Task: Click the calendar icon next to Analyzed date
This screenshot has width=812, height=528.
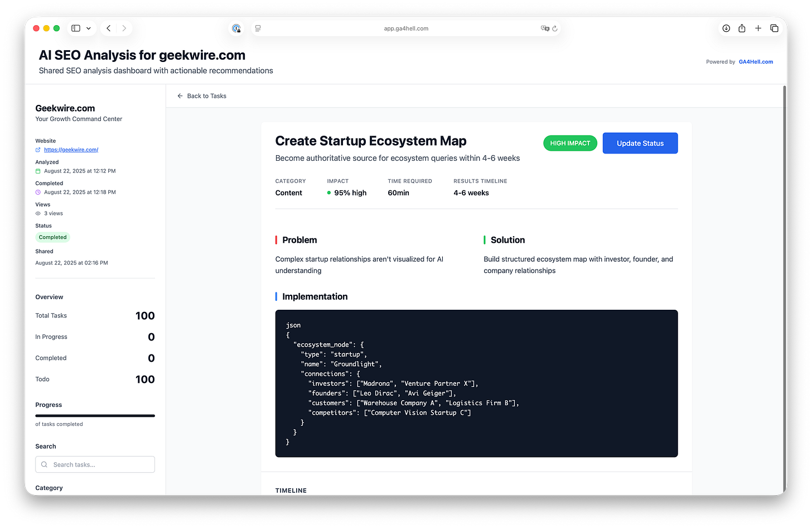Action: point(38,171)
